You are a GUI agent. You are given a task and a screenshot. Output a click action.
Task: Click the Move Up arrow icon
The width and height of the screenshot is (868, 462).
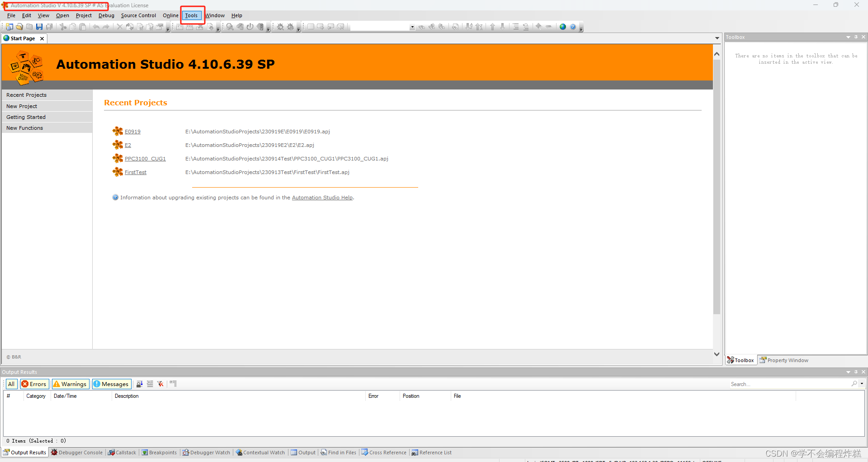493,27
